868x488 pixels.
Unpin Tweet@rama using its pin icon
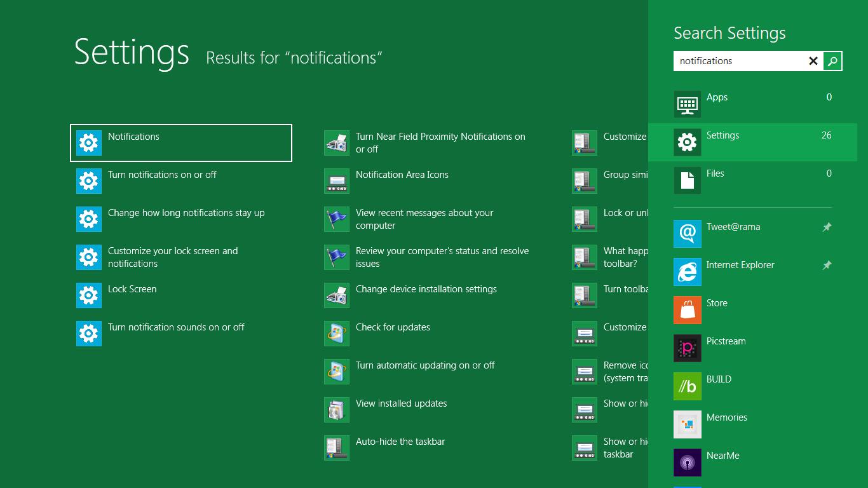coord(827,227)
